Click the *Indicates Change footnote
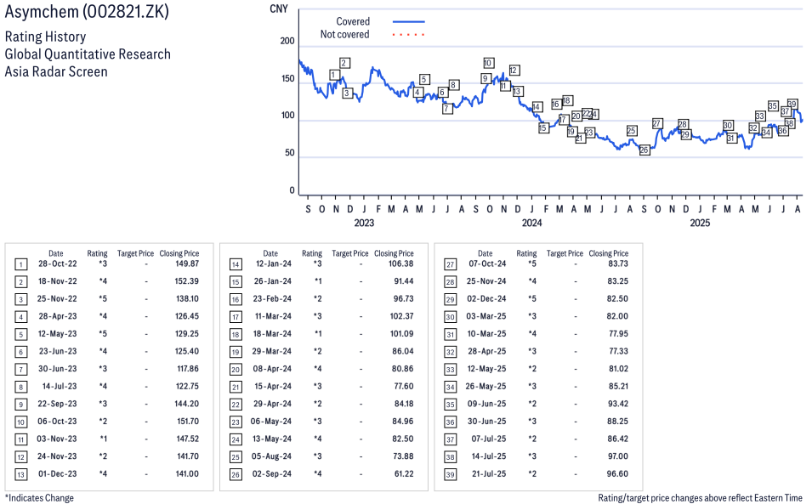The height and width of the screenshot is (504, 812). (x=39, y=498)
